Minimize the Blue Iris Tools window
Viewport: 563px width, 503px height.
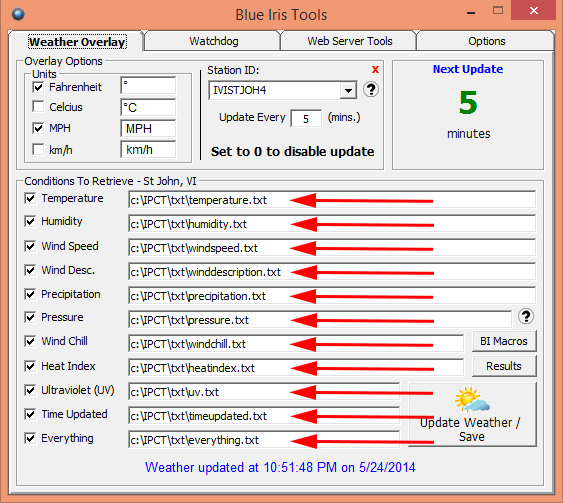coord(471,13)
